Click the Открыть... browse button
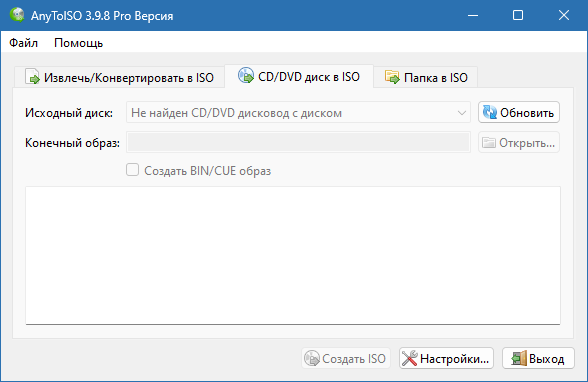588x382 pixels. (x=519, y=142)
